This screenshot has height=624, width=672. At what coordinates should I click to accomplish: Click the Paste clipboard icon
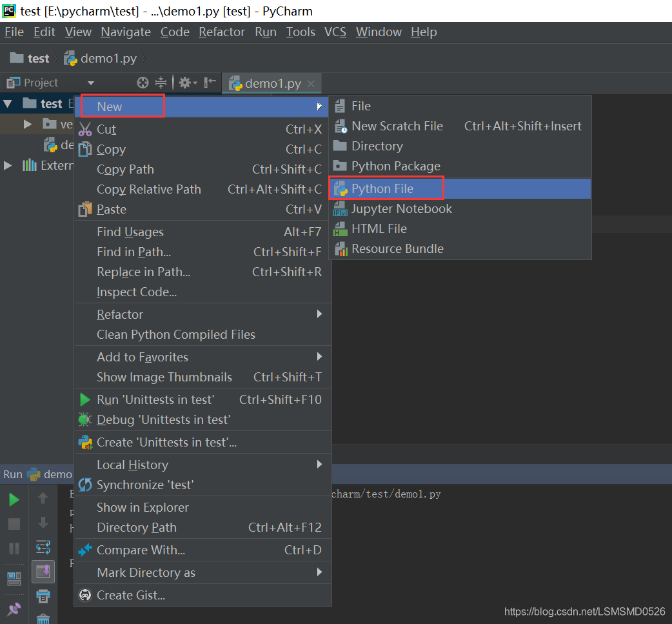[85, 209]
